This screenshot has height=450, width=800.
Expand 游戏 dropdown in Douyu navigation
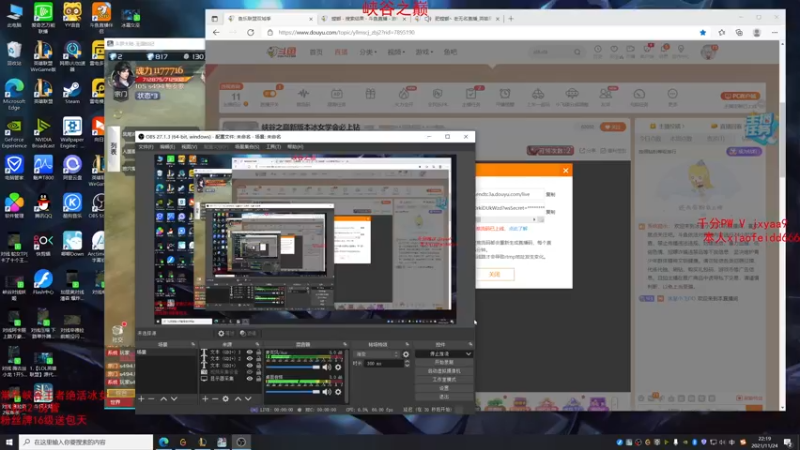coord(424,52)
